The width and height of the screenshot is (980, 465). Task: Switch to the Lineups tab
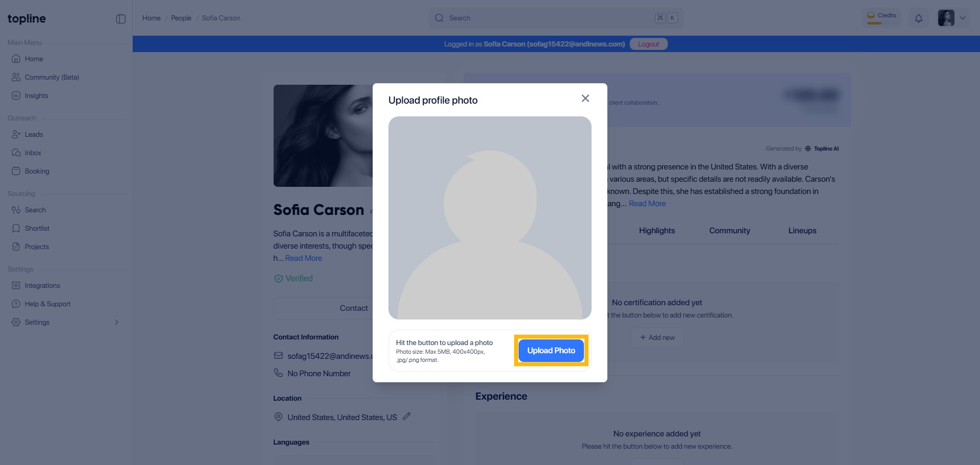[x=802, y=231]
